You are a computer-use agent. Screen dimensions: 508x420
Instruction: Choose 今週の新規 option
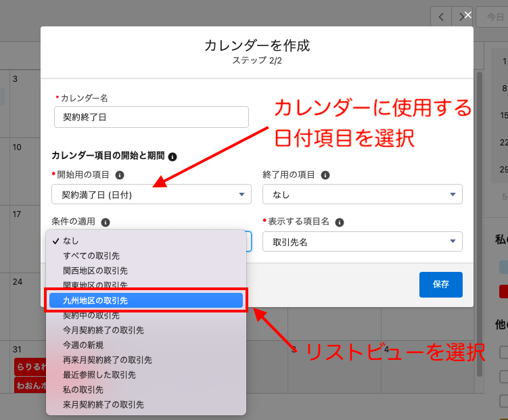146,345
